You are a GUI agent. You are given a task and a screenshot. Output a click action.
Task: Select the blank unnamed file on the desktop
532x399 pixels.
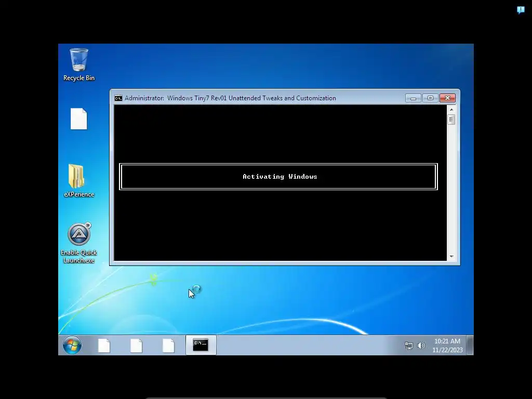79,119
